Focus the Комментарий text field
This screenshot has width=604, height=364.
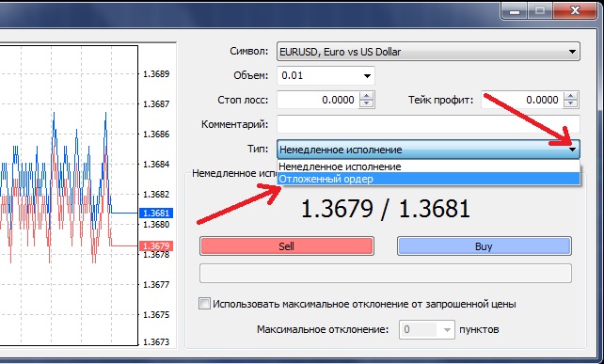point(428,125)
